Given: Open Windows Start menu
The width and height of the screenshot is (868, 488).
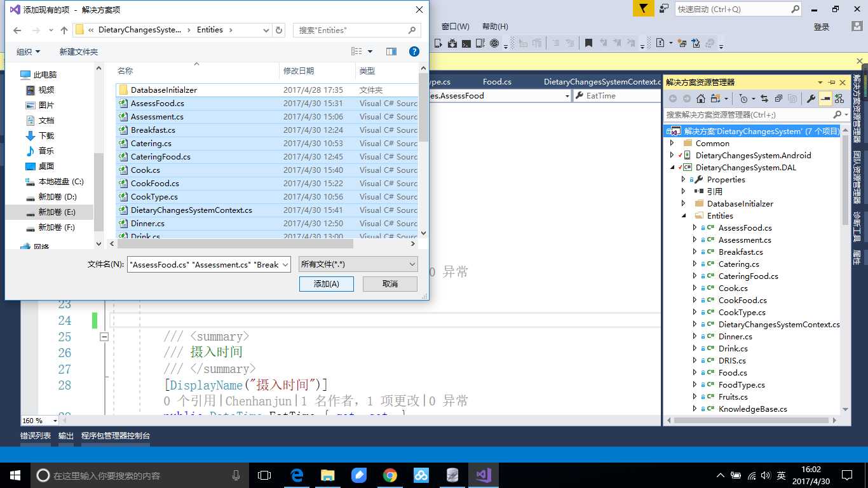Looking at the screenshot, I should tap(15, 475).
